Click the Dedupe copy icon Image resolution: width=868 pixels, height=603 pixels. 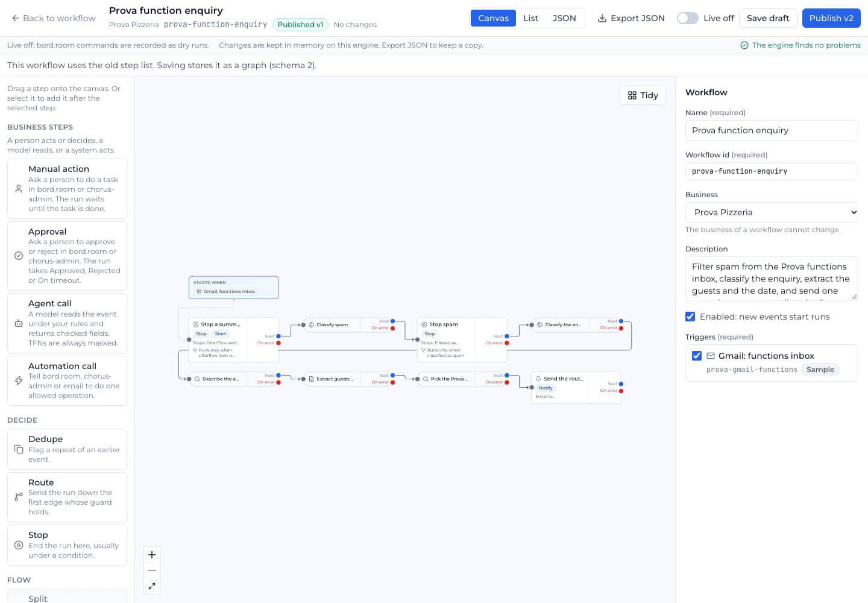pyautogui.click(x=19, y=449)
